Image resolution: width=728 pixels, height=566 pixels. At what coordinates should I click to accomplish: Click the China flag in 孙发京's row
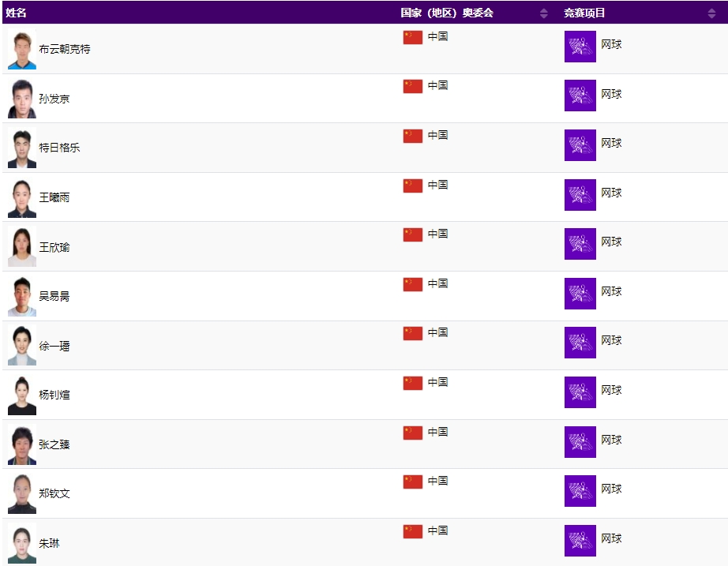pyautogui.click(x=412, y=86)
